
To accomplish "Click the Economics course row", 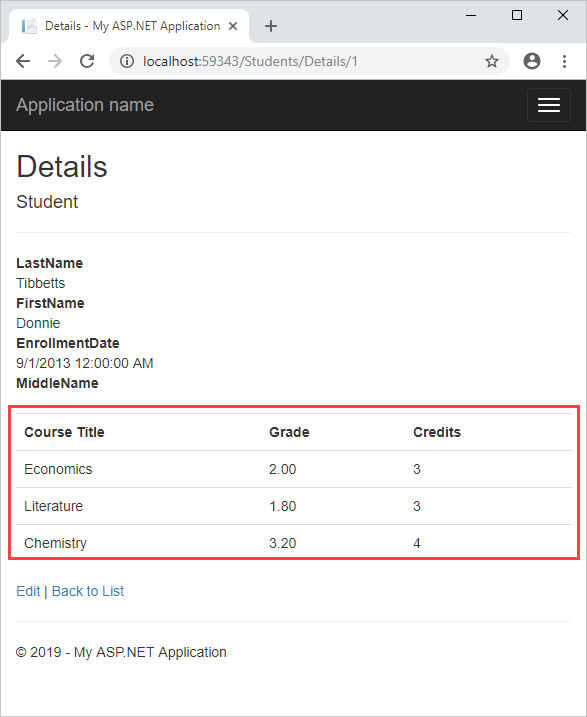I will [x=293, y=469].
